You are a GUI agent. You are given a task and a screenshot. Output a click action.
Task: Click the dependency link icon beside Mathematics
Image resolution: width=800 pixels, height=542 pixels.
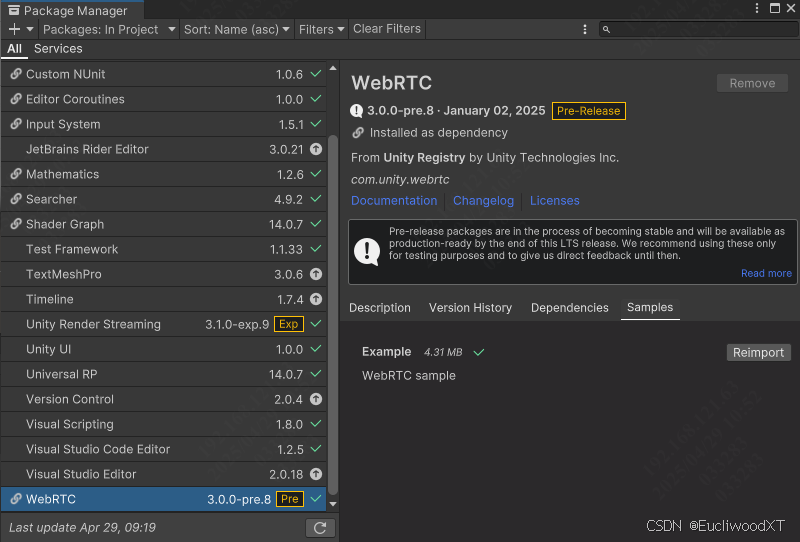[16, 174]
